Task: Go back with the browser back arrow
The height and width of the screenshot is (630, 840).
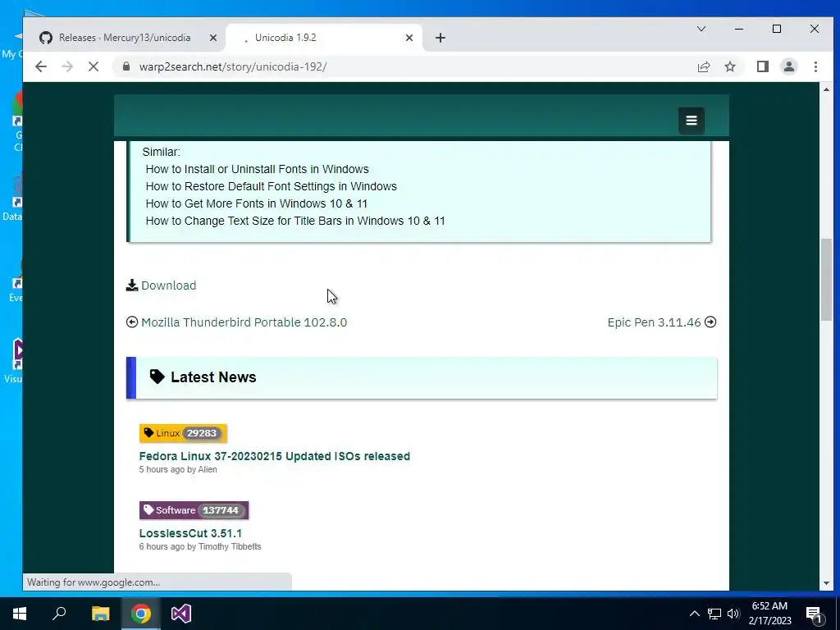Action: [x=41, y=66]
